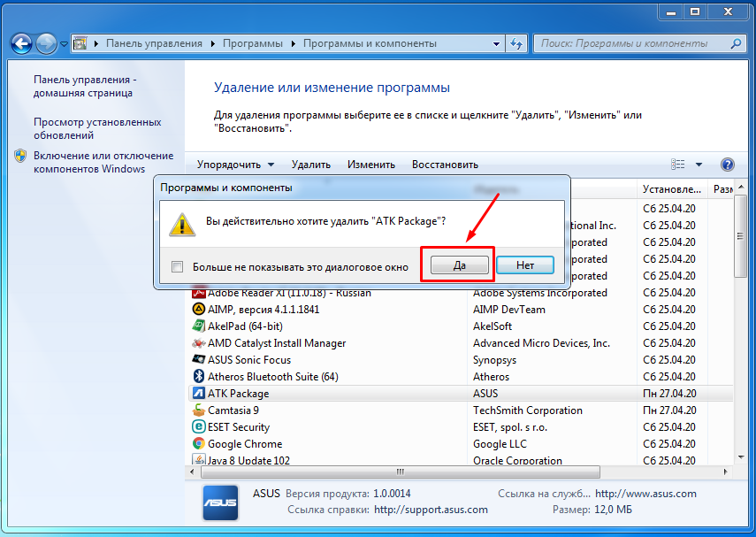Select "AIMP, версия 4.1.1.1841" row text
This screenshot has height=537, width=756.
point(263,310)
